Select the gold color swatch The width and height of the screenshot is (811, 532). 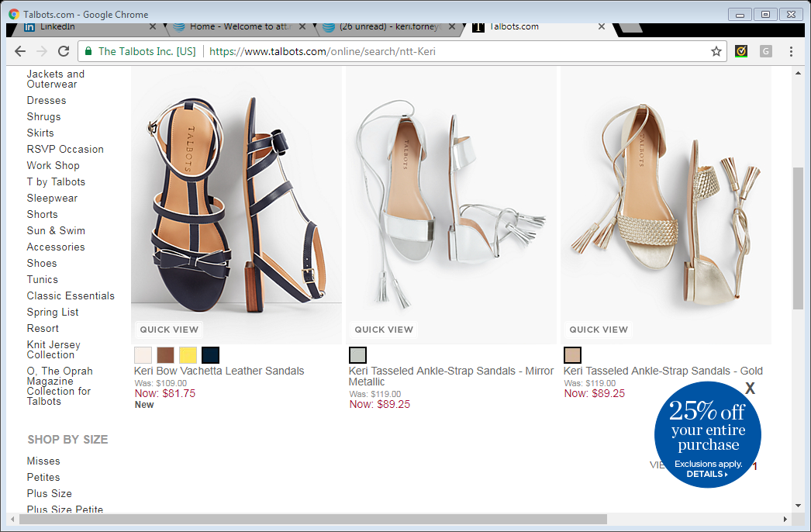572,355
